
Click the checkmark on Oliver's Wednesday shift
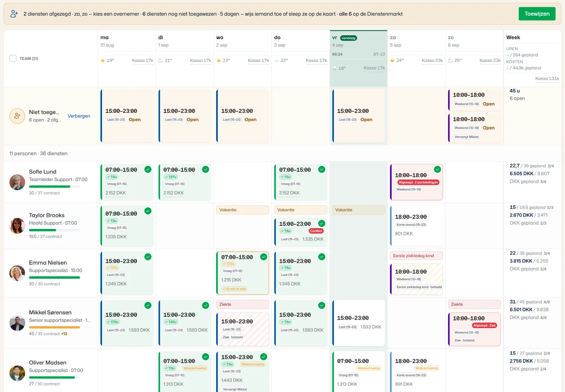(x=264, y=357)
